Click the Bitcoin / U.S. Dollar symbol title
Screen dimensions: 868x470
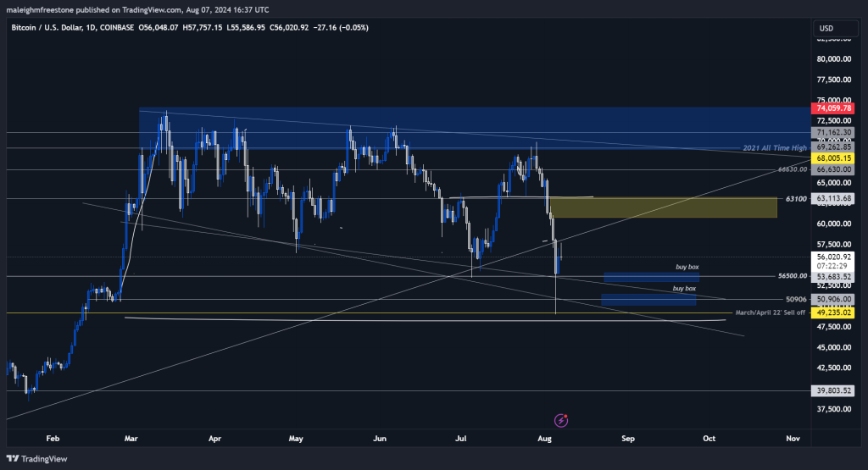point(47,28)
